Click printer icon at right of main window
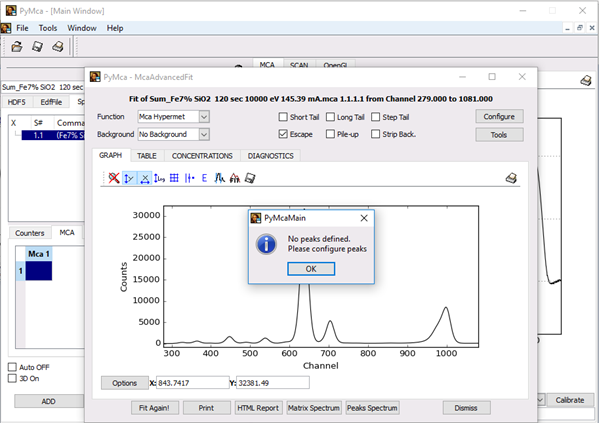The height and width of the screenshot is (423, 599). click(x=586, y=80)
